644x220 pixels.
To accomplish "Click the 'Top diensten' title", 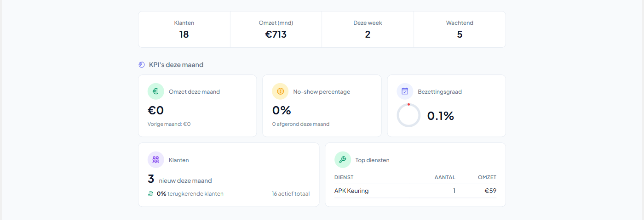I will coord(373,160).
